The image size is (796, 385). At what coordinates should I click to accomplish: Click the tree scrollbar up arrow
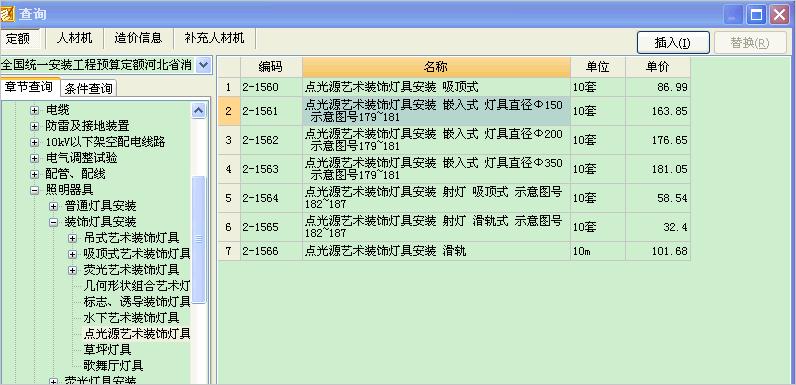click(x=198, y=111)
